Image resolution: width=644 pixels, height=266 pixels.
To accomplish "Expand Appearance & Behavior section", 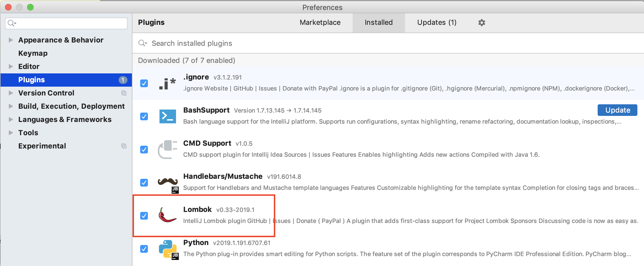I will coord(11,40).
